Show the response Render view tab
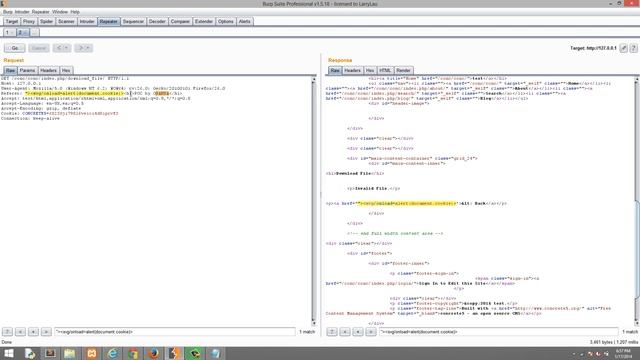 [x=403, y=71]
